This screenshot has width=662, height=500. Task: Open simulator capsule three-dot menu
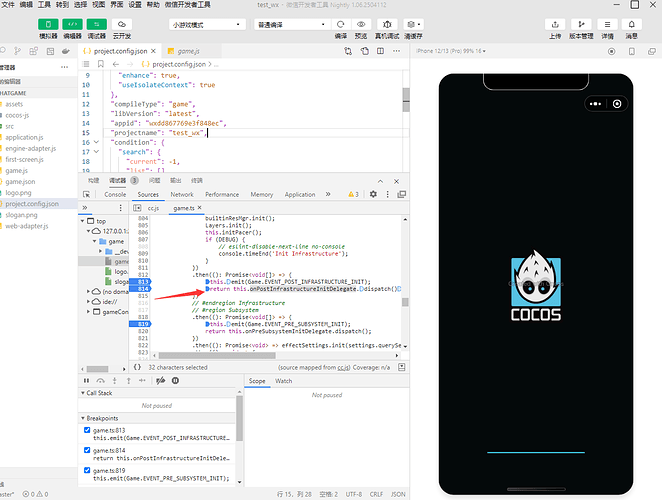click(x=595, y=104)
